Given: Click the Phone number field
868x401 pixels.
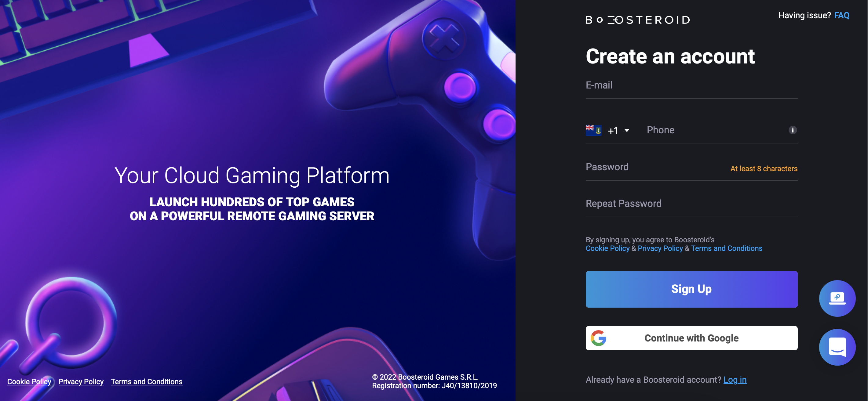Looking at the screenshot, I should pyautogui.click(x=714, y=130).
